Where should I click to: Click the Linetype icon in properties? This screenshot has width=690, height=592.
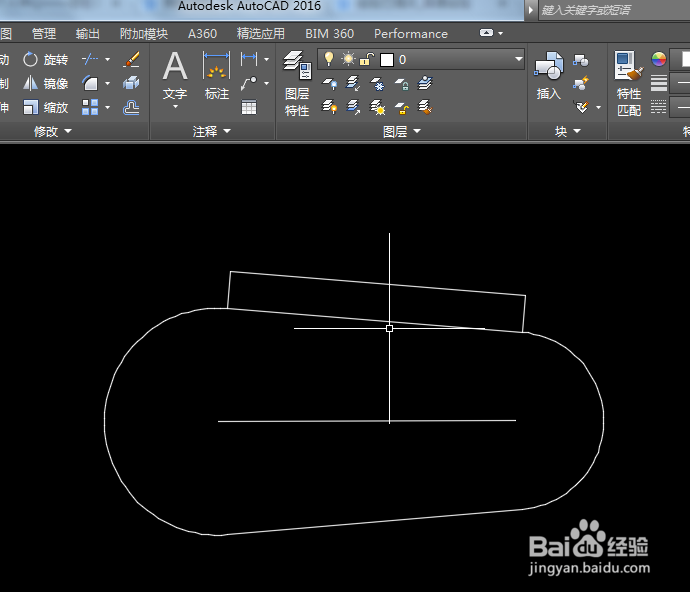659,107
